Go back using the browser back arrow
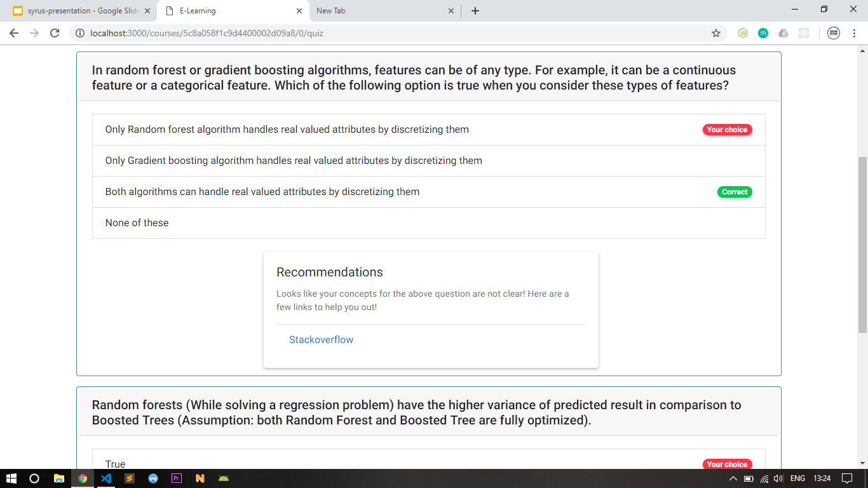Screen dimensions: 868x488 pos(15,33)
